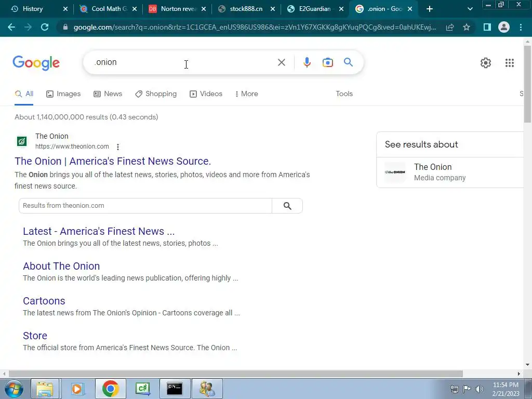Open the tab search dropdown arrow
This screenshot has width=532, height=399.
tap(470, 9)
